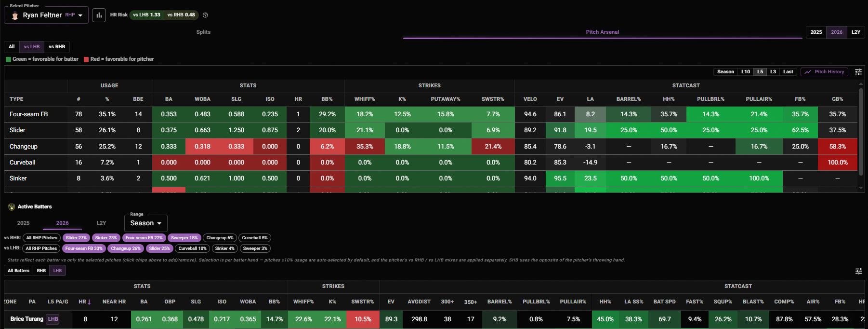This screenshot has height=329, width=868.
Task: Click the green favorable for batter legend swatch
Action: coord(8,59)
